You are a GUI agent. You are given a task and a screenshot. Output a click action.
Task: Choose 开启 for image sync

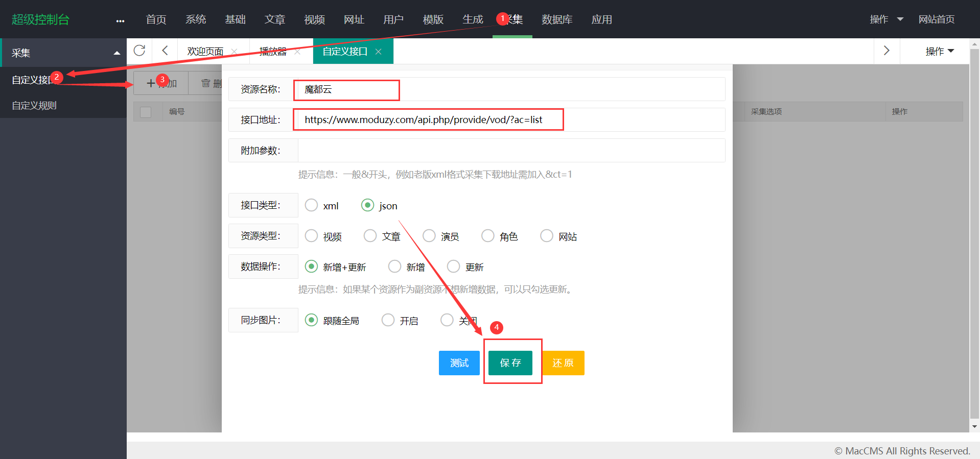coord(388,320)
